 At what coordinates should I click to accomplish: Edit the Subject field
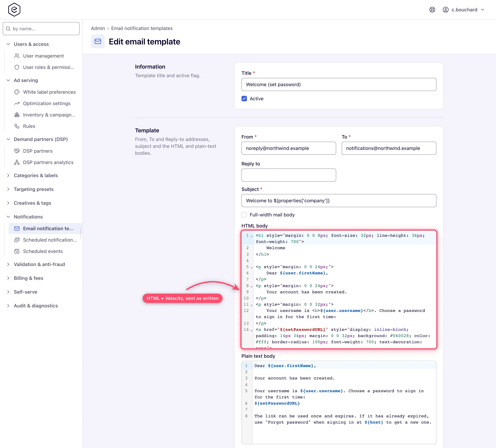(339, 201)
